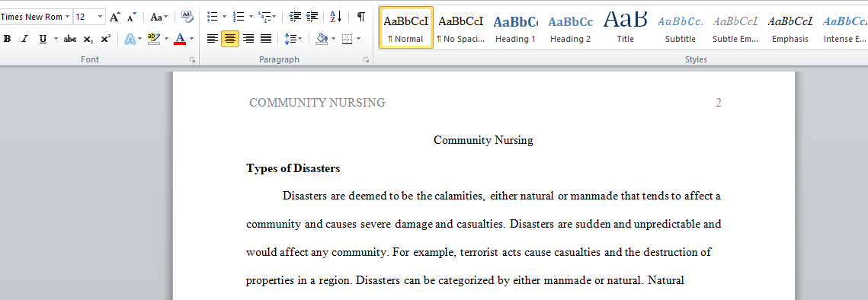The image size is (868, 300).
Task: Toggle Bold formatting
Action: tap(8, 39)
